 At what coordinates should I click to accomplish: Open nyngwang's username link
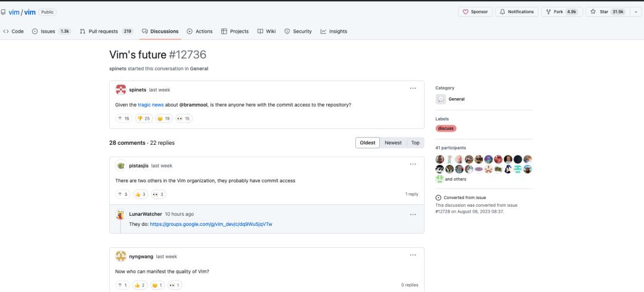click(x=141, y=256)
